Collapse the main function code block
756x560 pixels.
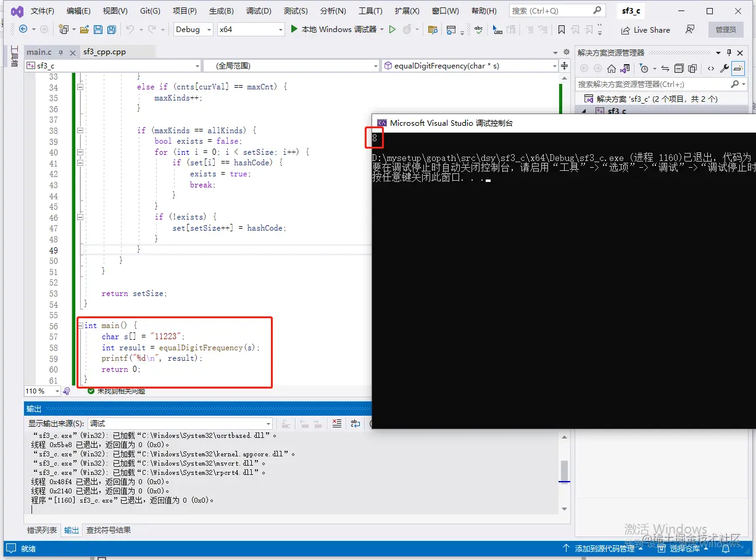pos(80,325)
